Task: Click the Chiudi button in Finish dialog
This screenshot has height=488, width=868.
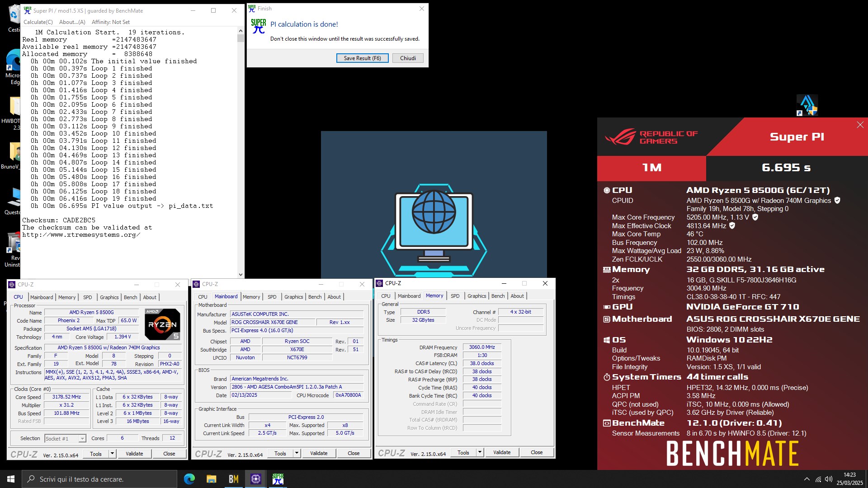Action: pos(408,58)
